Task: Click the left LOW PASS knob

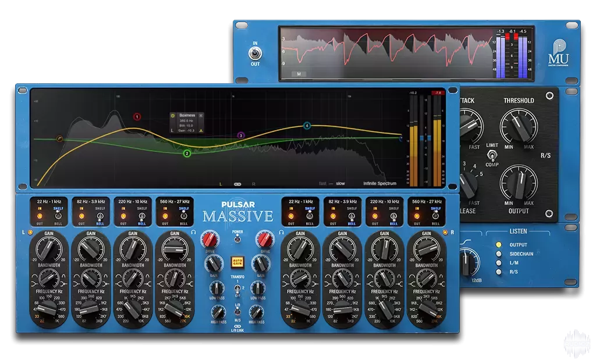Action: coord(217,288)
